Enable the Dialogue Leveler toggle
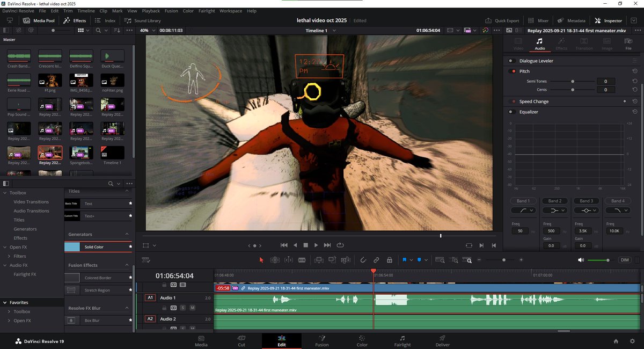The width and height of the screenshot is (644, 349). [513, 61]
